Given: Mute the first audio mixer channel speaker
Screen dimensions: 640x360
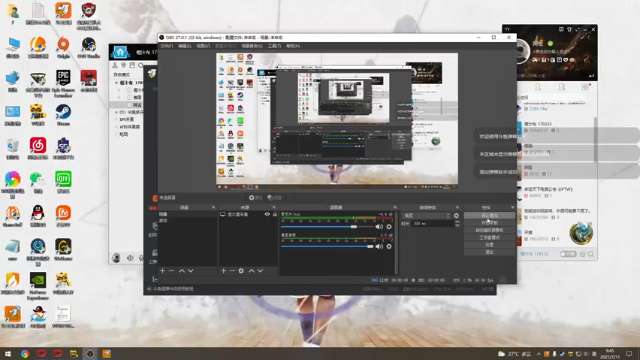Looking at the screenshot, I should click(x=379, y=227).
